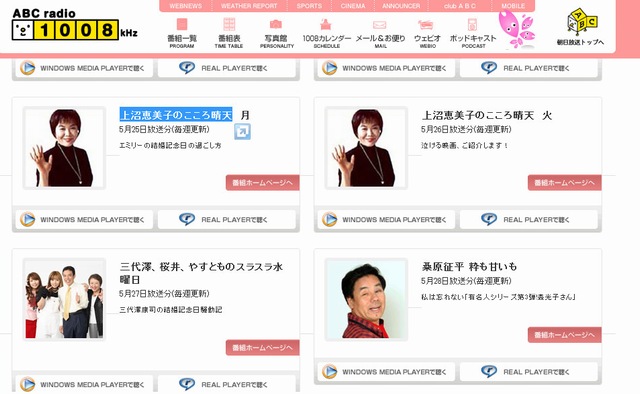
Task: Switch to the ANNOUNCER tab
Action: point(401,6)
